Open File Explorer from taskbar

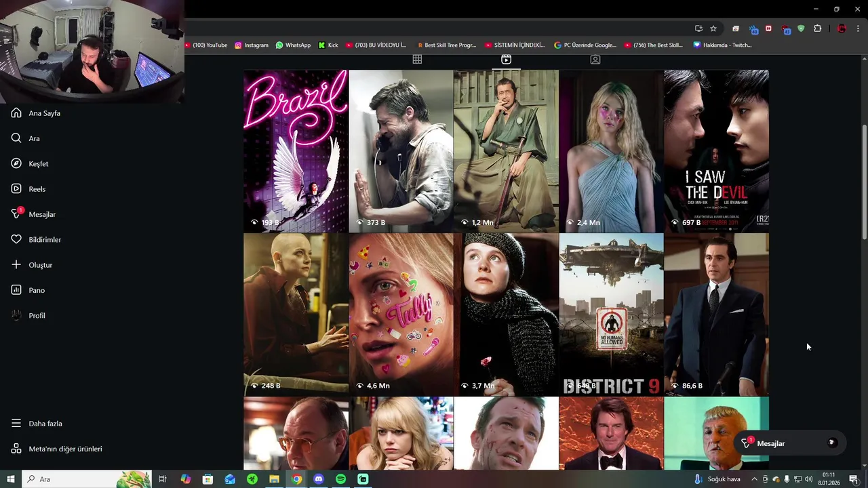pyautogui.click(x=274, y=479)
